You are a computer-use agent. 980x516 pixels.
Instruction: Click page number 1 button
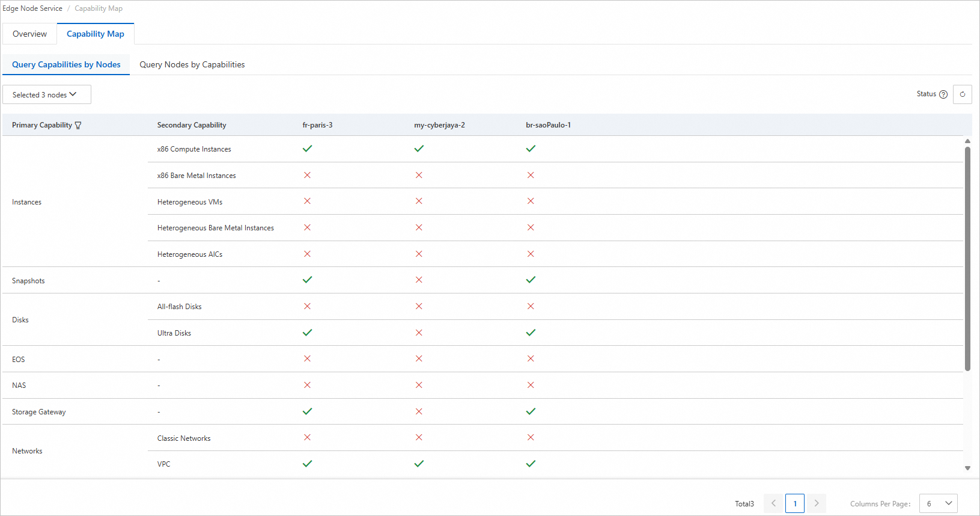point(794,503)
